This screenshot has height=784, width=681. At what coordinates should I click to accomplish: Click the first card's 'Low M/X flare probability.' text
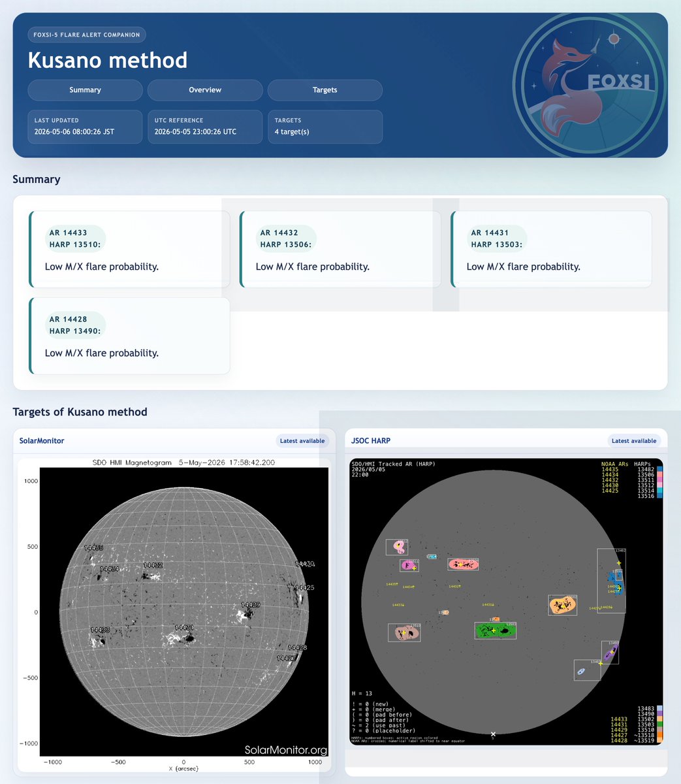(102, 267)
